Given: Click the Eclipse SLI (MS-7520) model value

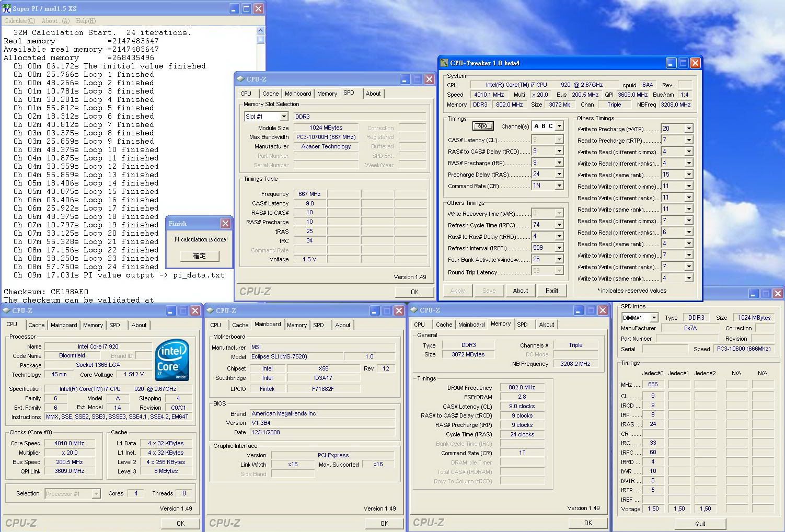Looking at the screenshot, I should click(296, 356).
